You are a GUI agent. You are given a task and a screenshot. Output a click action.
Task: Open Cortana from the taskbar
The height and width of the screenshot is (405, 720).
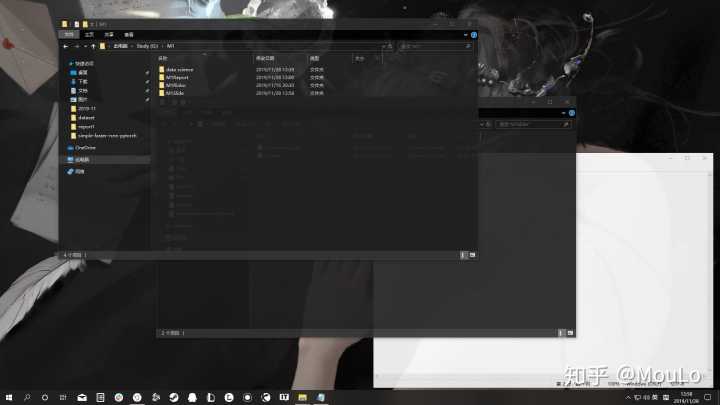pyautogui.click(x=45, y=398)
